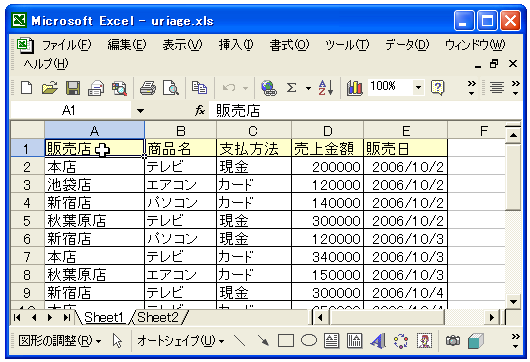530x362 pixels.
Task: Open the 100% zoom dropdown
Action: pos(418,88)
